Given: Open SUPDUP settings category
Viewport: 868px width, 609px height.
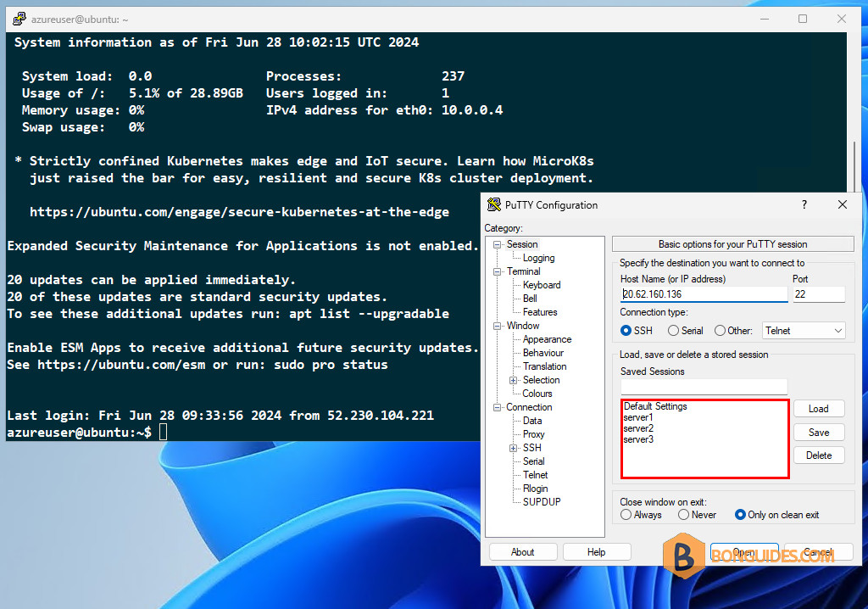Looking at the screenshot, I should pyautogui.click(x=542, y=502).
